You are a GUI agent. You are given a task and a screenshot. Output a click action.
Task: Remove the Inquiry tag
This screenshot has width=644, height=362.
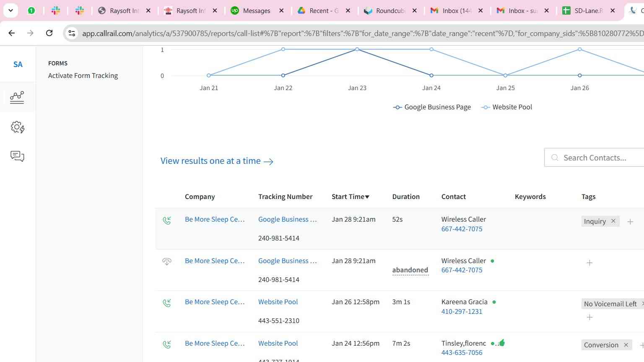pos(613,221)
